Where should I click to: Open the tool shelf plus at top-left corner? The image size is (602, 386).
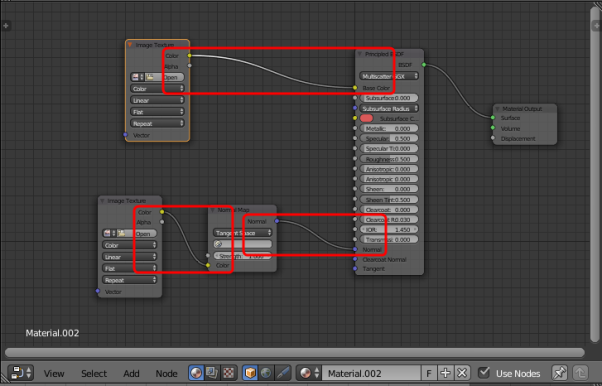(6, 26)
